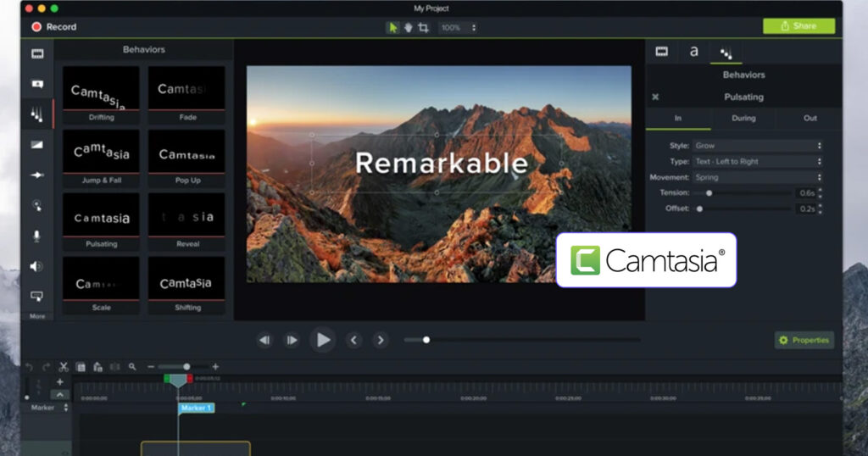Open the Movement dropdown set to Spring

[x=757, y=177]
